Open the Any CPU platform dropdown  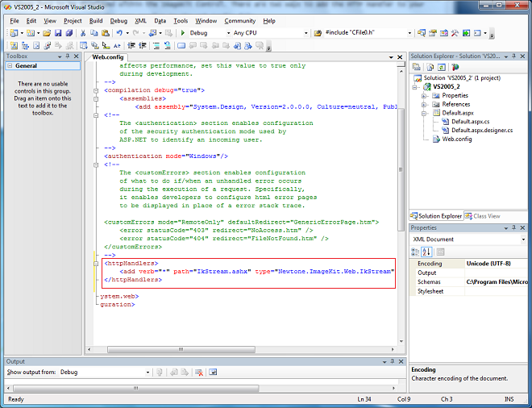(x=306, y=33)
